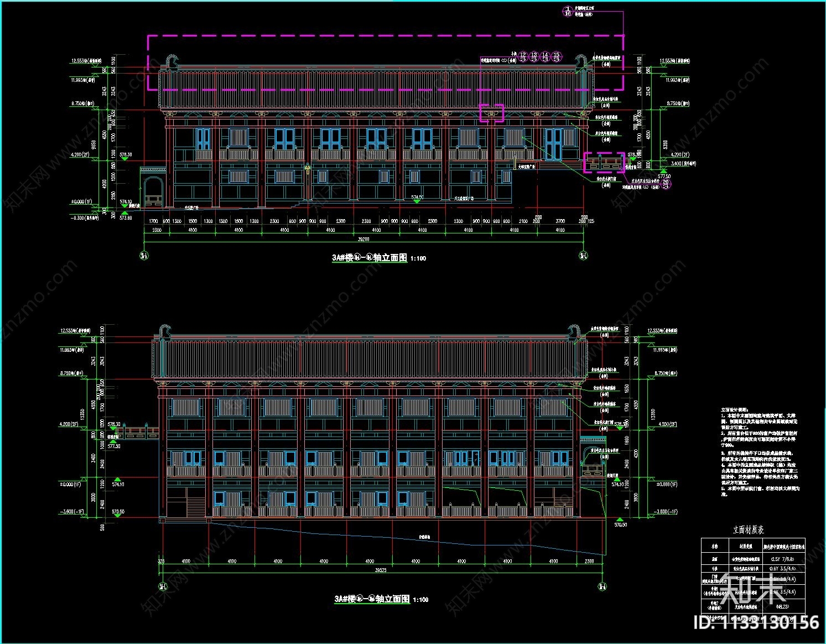826x644 pixels.
Task: Select detail callout bubble number 12
Action: pos(523,56)
